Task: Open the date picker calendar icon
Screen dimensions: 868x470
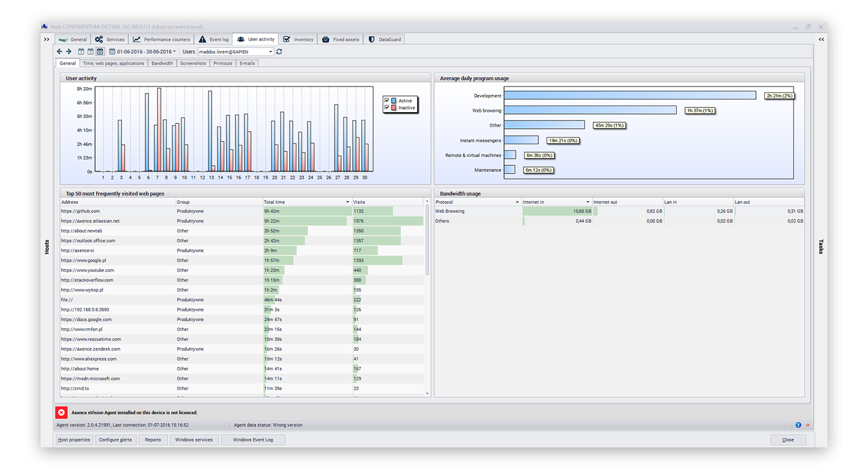Action: (112, 51)
